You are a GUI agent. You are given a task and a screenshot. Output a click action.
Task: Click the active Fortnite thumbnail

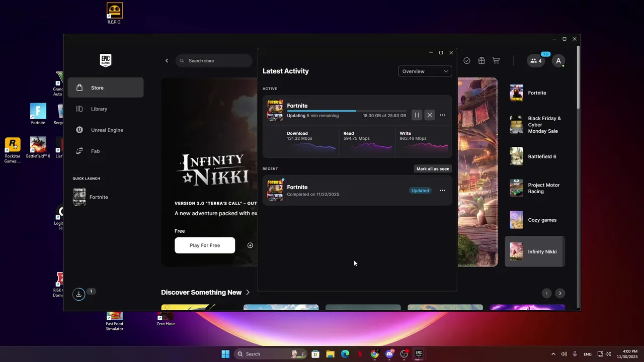(x=275, y=111)
